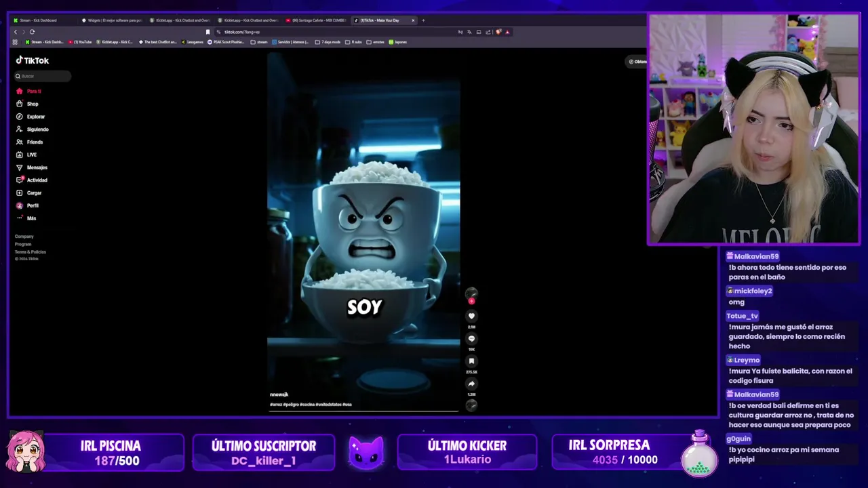Open the Lessgames bookmark

(x=192, y=42)
